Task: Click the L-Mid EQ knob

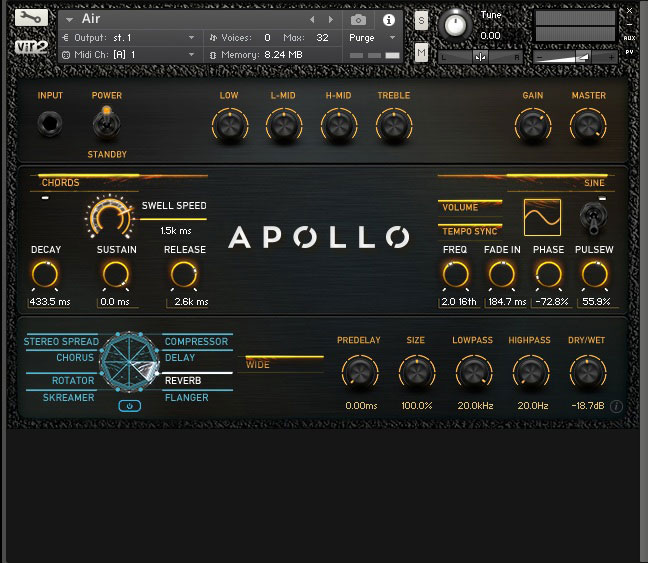Action: (x=284, y=126)
